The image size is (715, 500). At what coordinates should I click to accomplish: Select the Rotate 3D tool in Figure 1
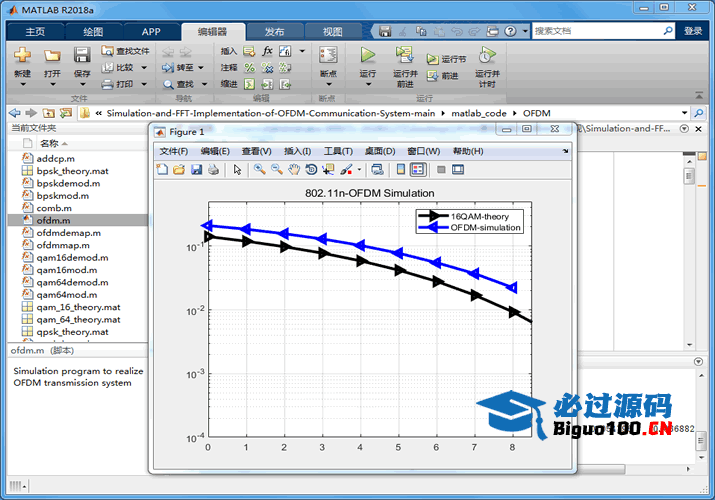tap(311, 170)
